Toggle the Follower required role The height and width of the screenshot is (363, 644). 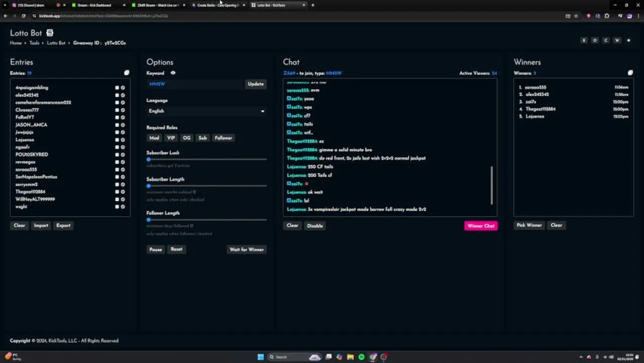[x=223, y=138]
